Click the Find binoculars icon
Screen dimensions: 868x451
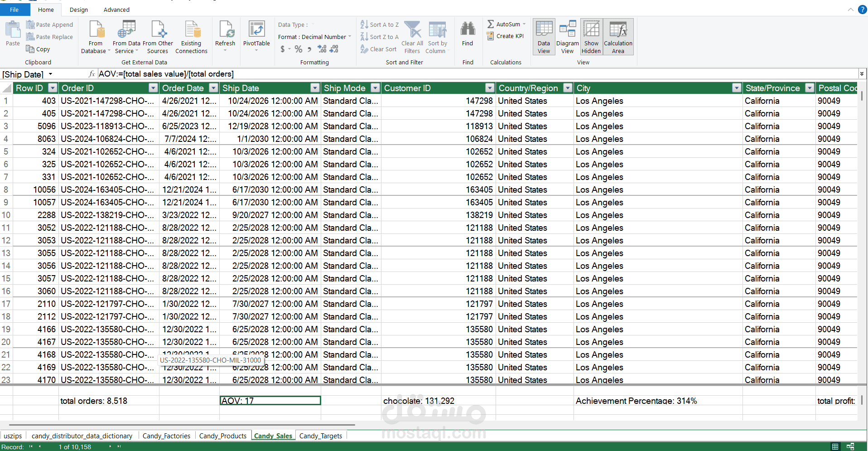point(468,29)
